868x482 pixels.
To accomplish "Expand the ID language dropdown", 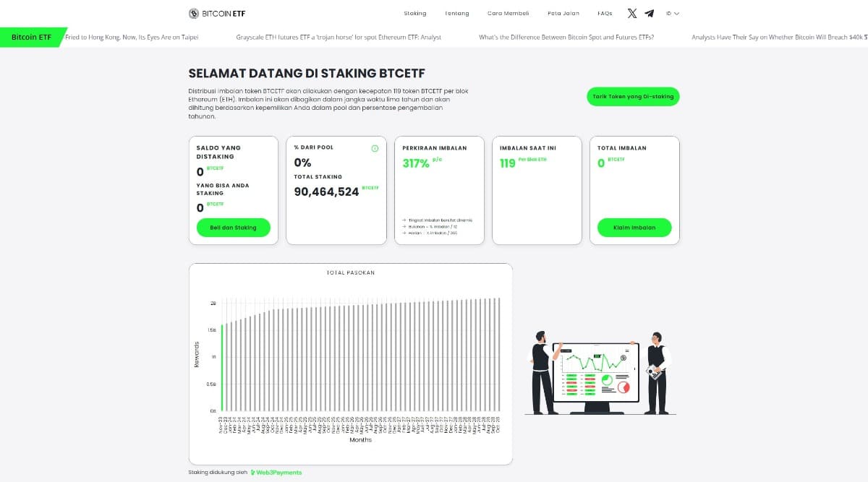I will click(x=673, y=13).
